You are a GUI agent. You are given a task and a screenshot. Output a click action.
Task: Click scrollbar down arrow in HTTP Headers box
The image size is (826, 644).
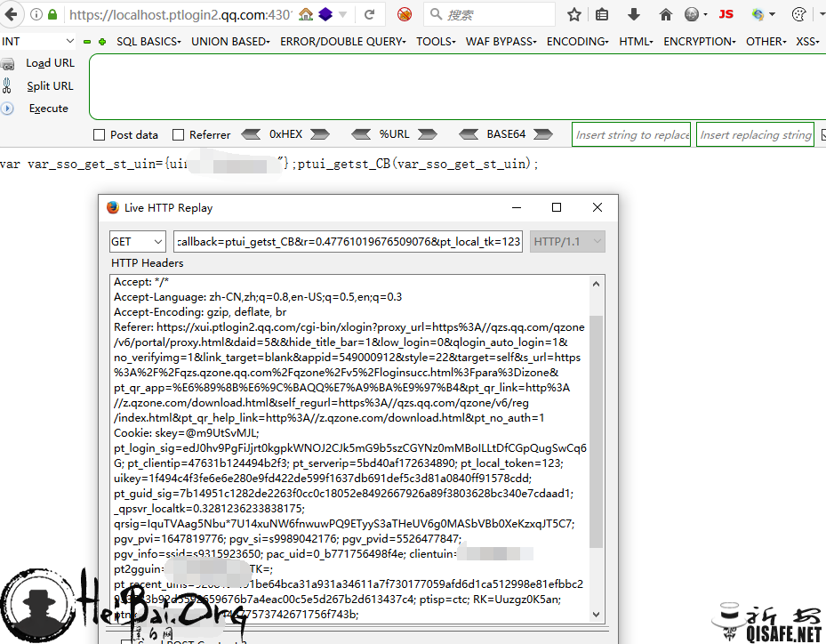(596, 614)
